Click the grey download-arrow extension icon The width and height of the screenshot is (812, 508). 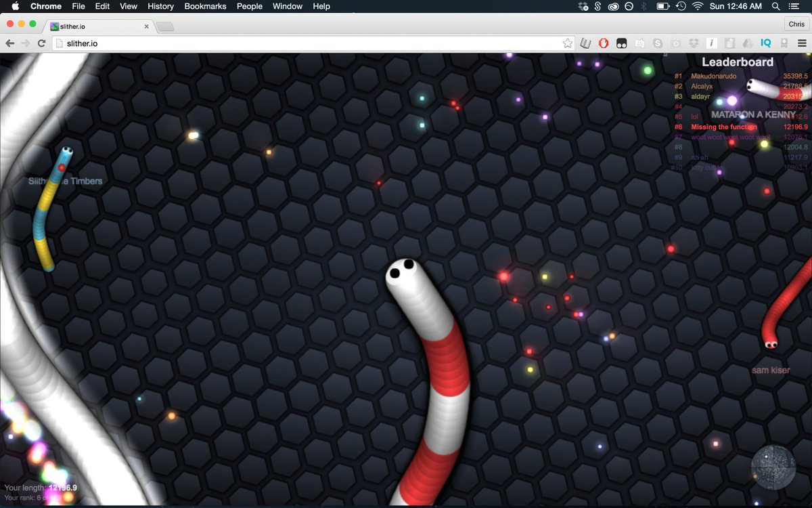pos(784,43)
